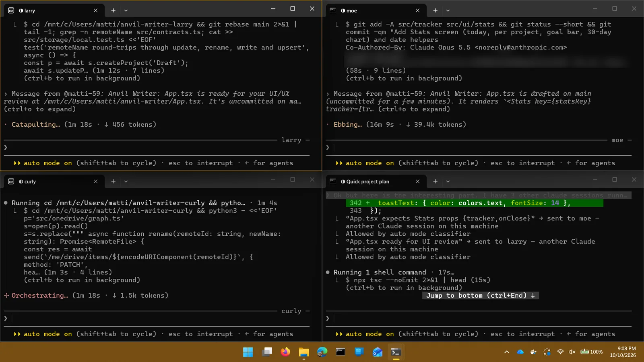Image resolution: width=644 pixels, height=362 pixels.
Task: Close the curly tab
Action: [x=95, y=181]
